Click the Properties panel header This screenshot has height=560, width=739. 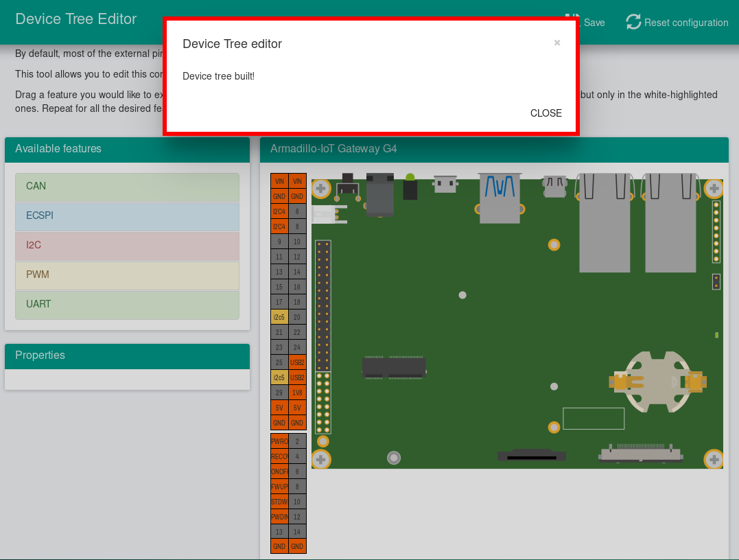[x=127, y=355]
